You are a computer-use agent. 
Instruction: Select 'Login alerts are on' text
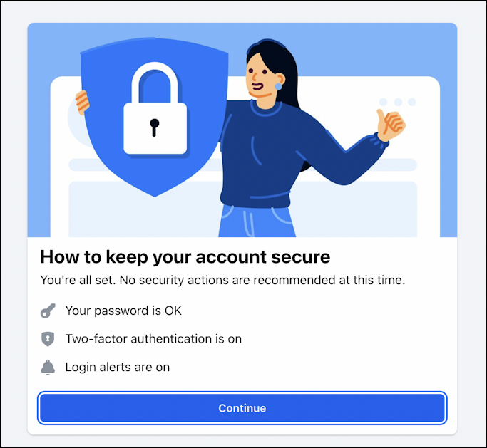click(x=118, y=367)
